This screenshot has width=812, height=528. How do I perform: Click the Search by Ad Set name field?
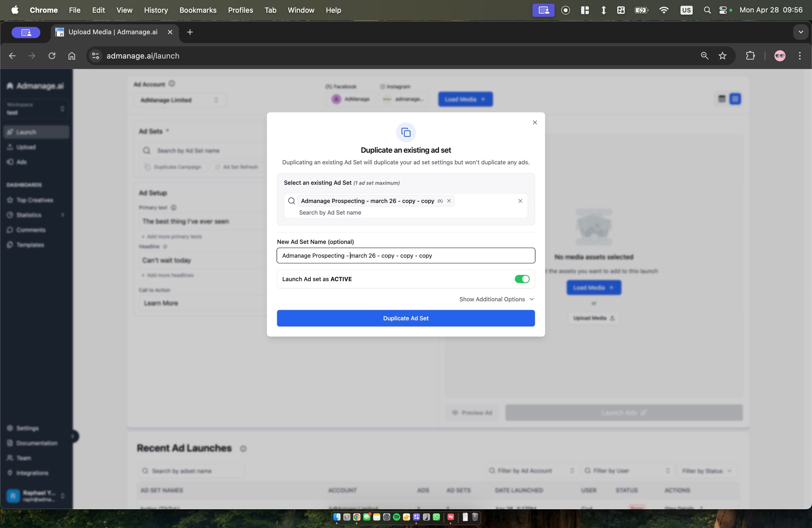tap(375, 212)
